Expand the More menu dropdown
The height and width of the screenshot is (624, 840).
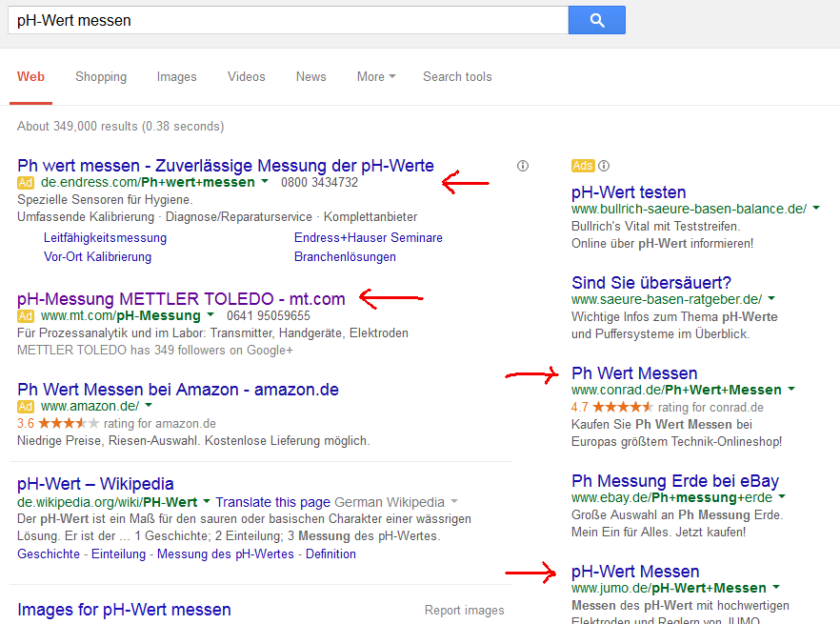tap(375, 77)
